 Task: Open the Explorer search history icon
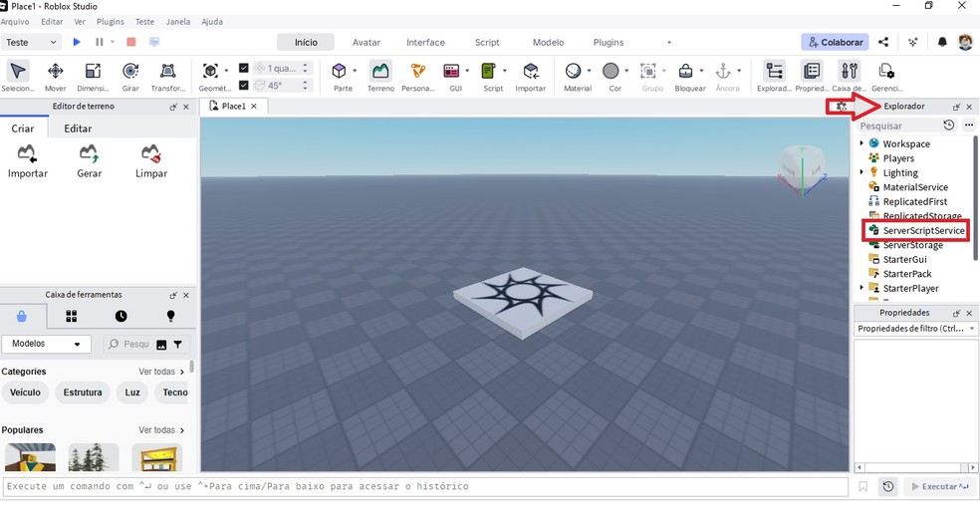pyautogui.click(x=949, y=126)
